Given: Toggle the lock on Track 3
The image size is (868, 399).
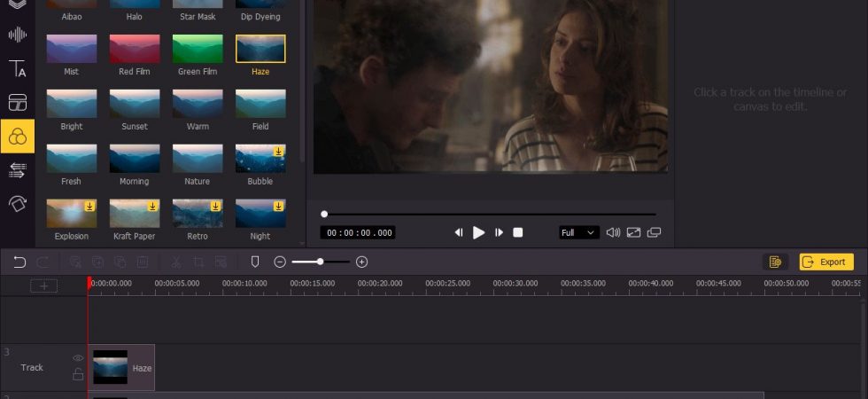Looking at the screenshot, I should pos(78,374).
